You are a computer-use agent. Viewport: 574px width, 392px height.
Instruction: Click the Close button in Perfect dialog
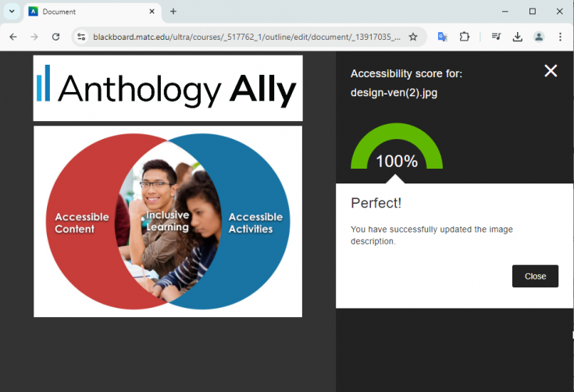535,276
